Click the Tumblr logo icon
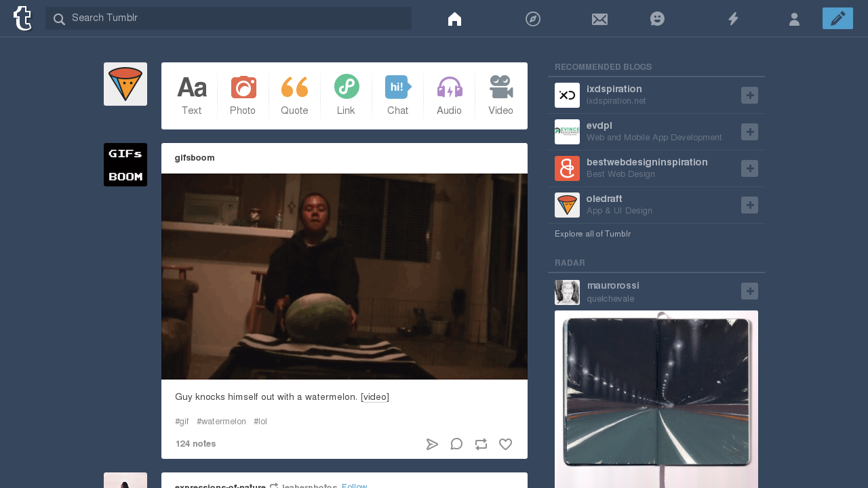 [23, 18]
